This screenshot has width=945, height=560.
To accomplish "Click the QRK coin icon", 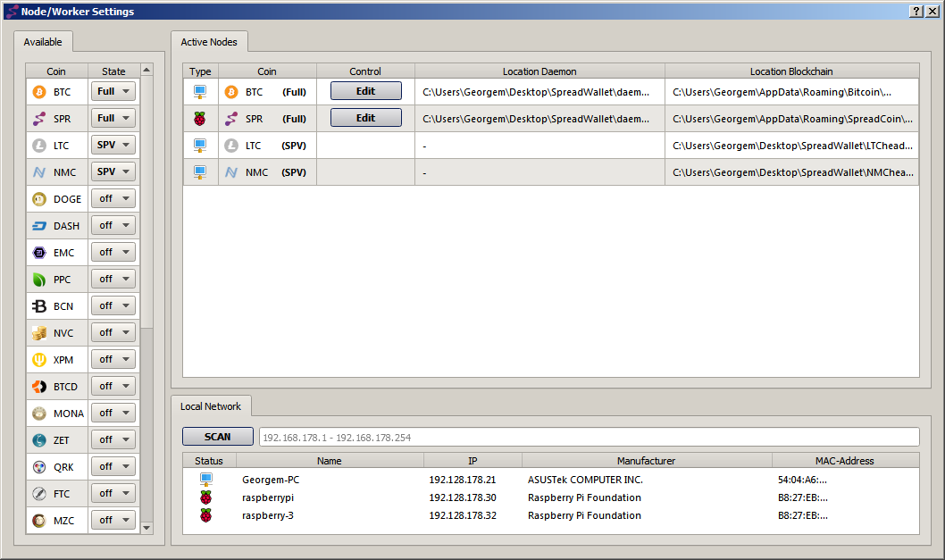I will pyautogui.click(x=39, y=467).
